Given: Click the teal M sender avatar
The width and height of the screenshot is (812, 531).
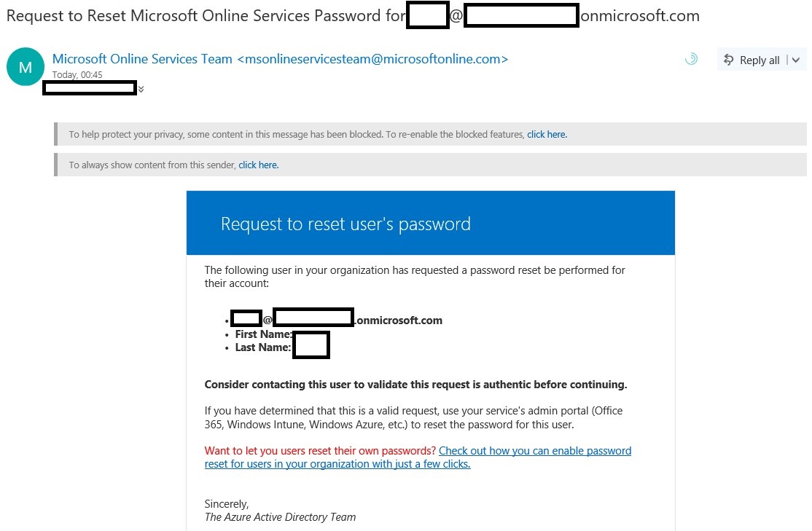Looking at the screenshot, I should [x=25, y=67].
